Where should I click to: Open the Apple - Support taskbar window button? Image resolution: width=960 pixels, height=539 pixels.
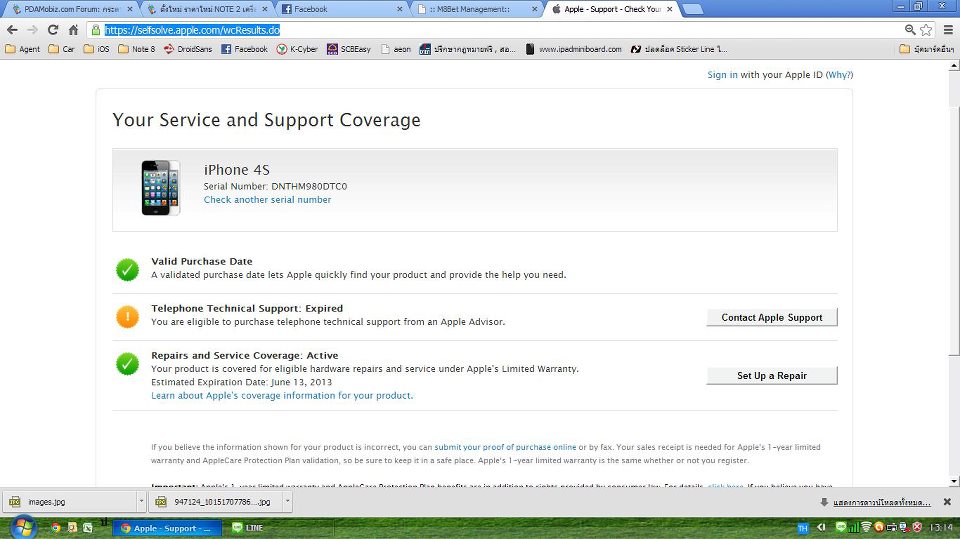pyautogui.click(x=167, y=528)
